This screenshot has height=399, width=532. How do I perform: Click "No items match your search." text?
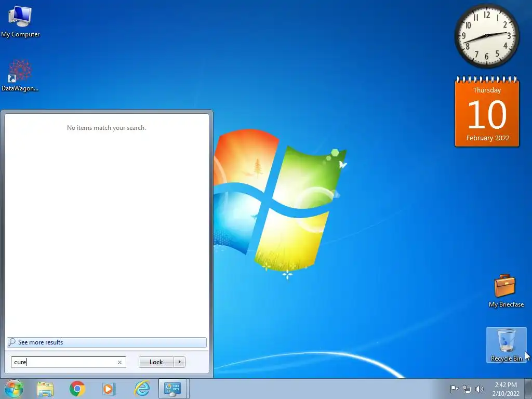pyautogui.click(x=107, y=128)
